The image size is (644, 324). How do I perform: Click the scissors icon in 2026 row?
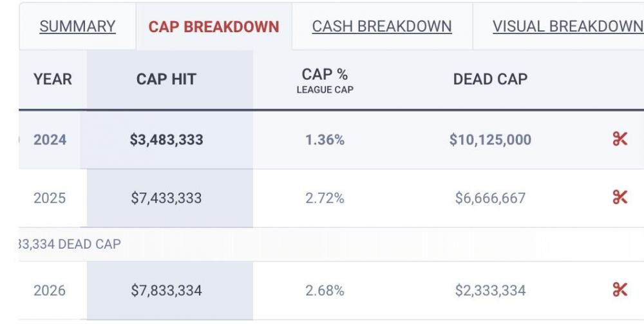(x=620, y=290)
